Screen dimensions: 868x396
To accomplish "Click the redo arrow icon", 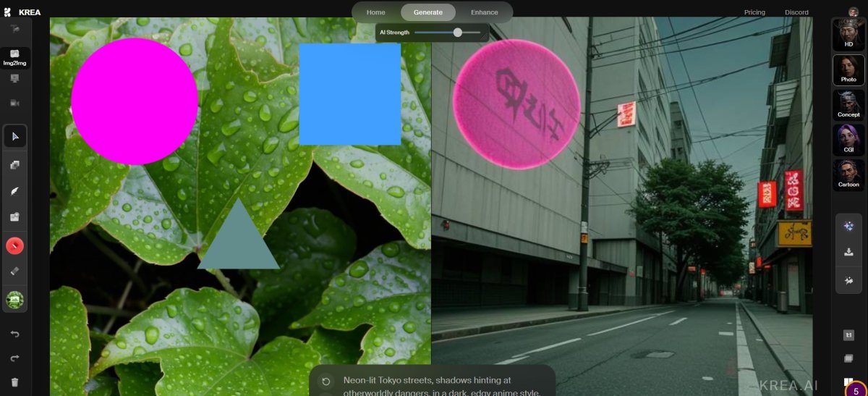I will [15, 358].
